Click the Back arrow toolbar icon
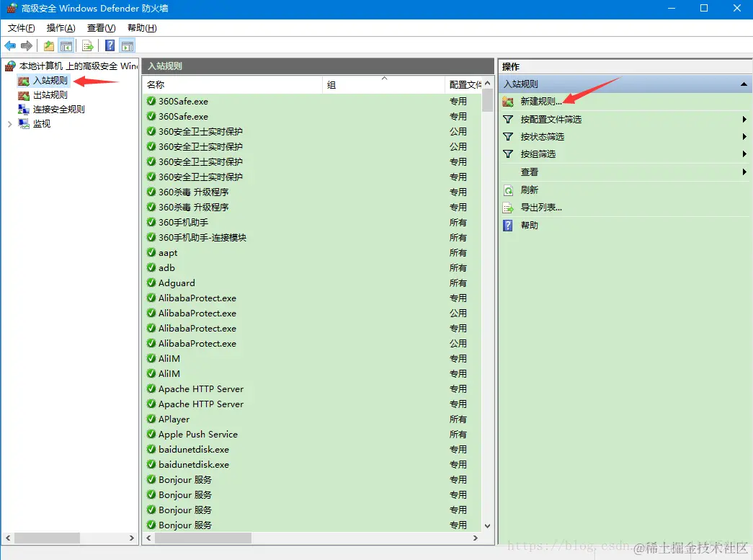The width and height of the screenshot is (753, 560). click(10, 45)
